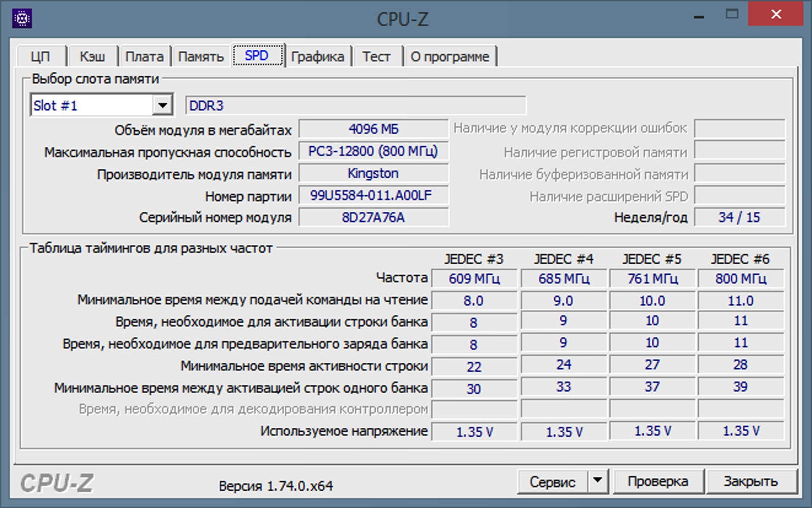
Task: Click the Сервис button
Action: coord(552,481)
